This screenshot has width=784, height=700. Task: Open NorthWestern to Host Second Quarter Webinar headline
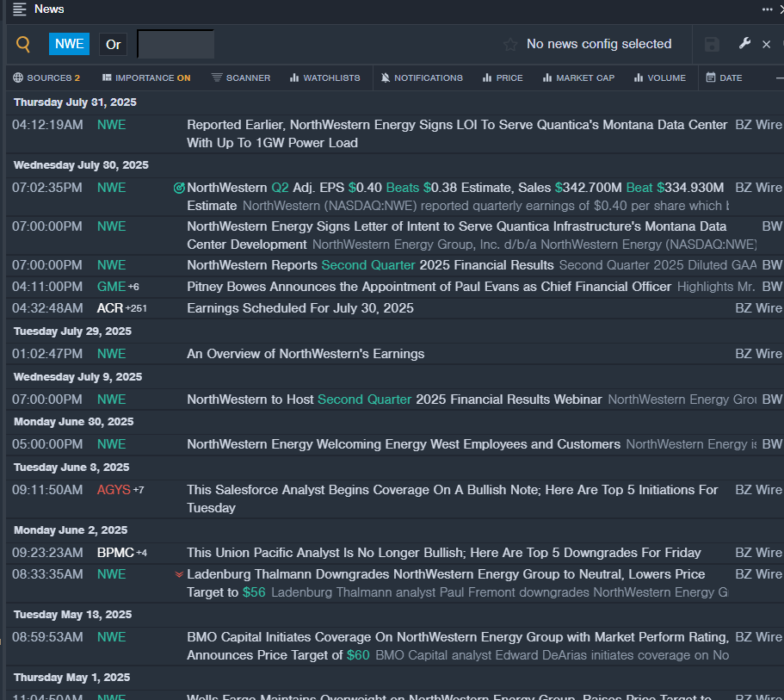tap(394, 400)
